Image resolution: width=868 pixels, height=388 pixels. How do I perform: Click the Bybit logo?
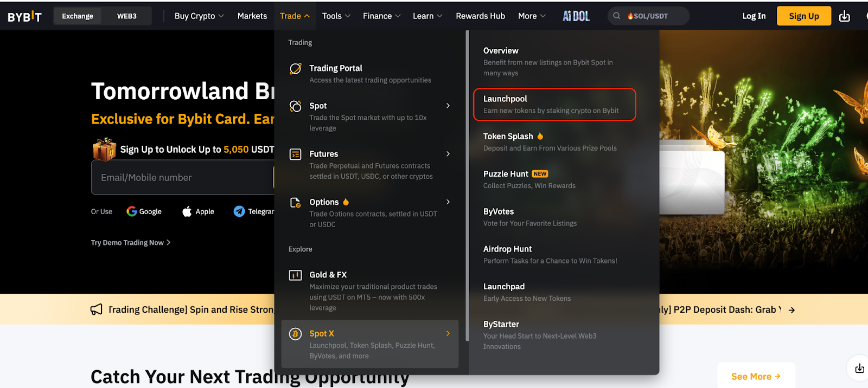24,16
